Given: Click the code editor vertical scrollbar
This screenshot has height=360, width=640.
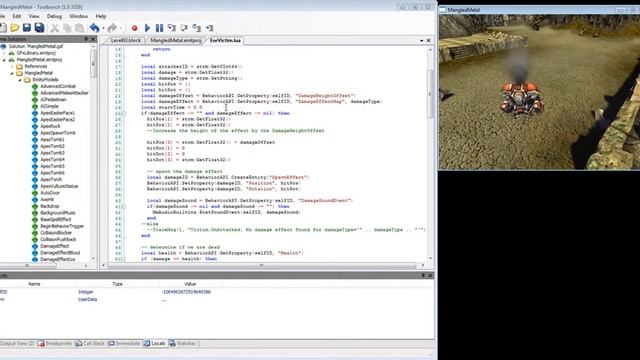Looking at the screenshot, I should click(430, 94).
